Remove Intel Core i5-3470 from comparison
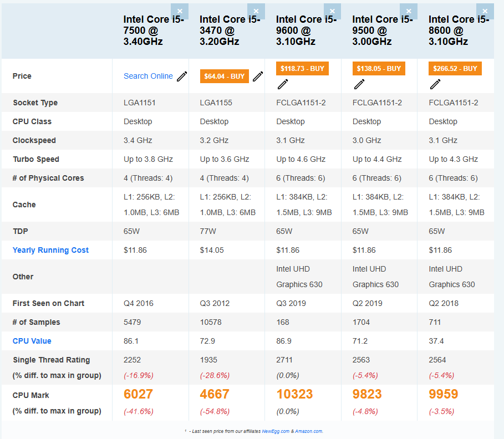The image size is (504, 439). click(x=256, y=11)
